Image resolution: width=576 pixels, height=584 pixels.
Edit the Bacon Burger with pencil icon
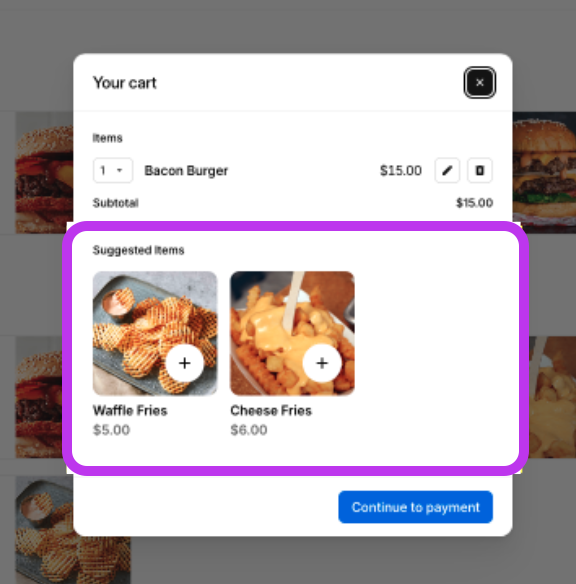pyautogui.click(x=447, y=171)
